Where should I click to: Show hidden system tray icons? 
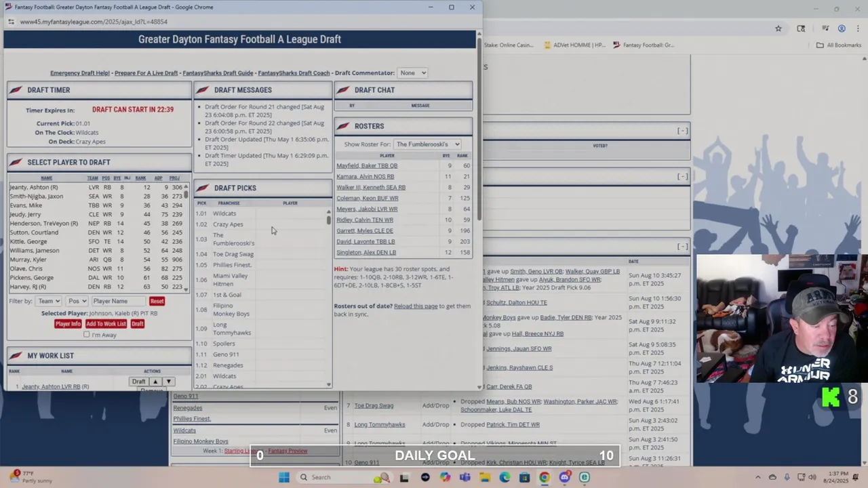[x=758, y=477]
